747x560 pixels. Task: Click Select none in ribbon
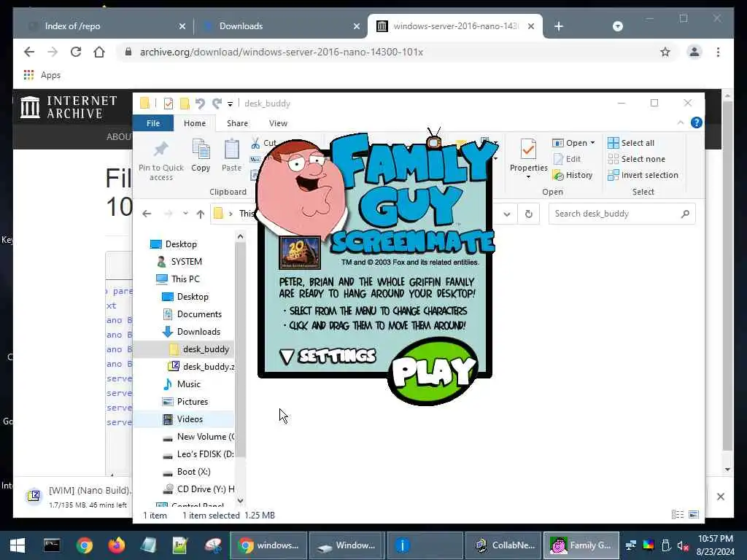(636, 159)
